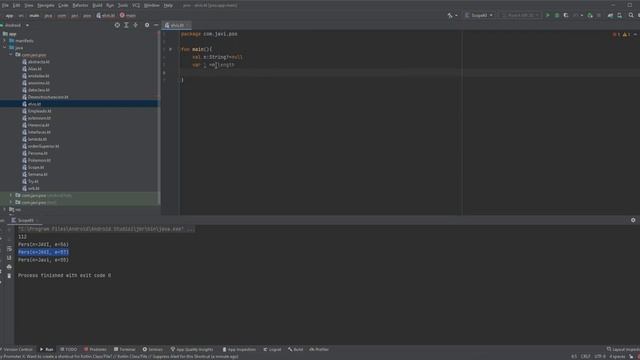Open the File menu
This screenshot has height=360, width=640.
(5, 5)
